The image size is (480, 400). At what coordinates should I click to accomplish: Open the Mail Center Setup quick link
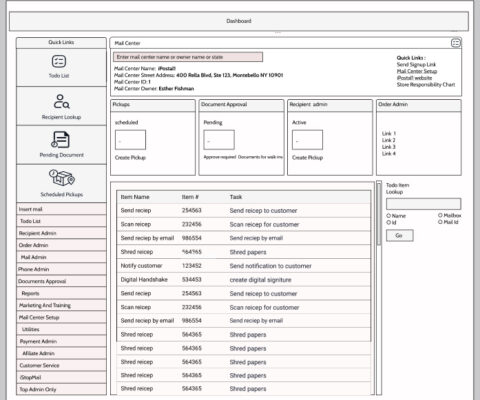(417, 71)
